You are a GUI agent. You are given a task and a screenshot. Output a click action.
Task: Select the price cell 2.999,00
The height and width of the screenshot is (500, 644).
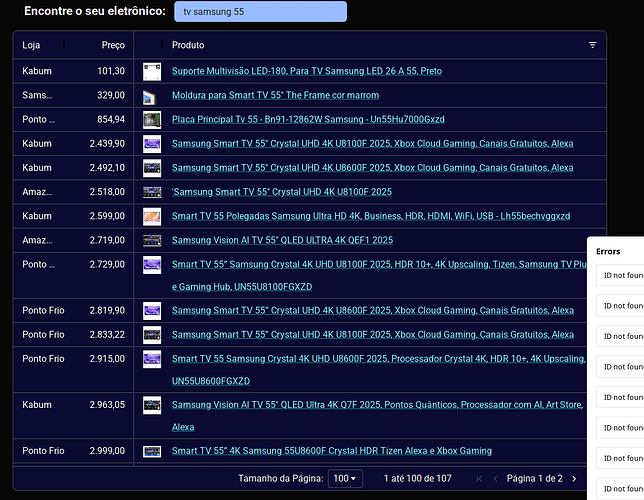coord(107,451)
